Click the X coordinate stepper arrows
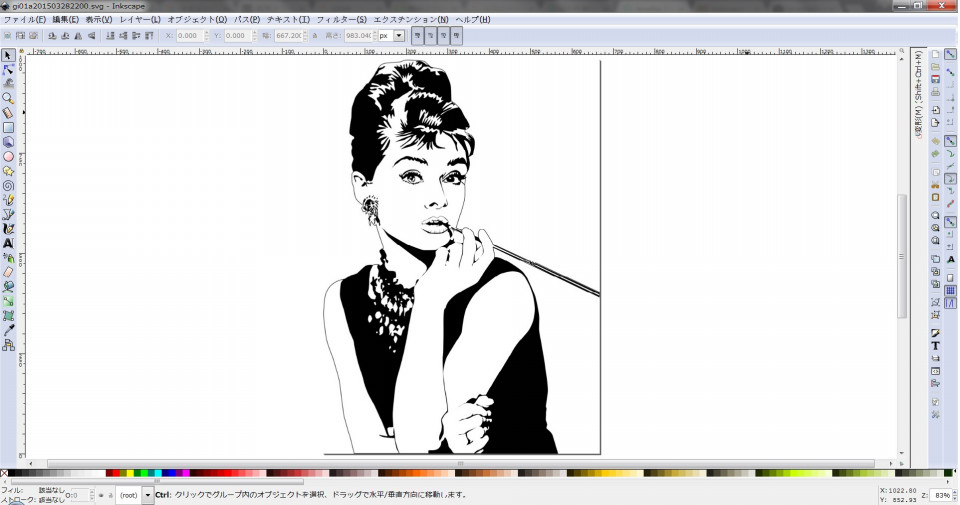Image resolution: width=960 pixels, height=505 pixels. 206,36
